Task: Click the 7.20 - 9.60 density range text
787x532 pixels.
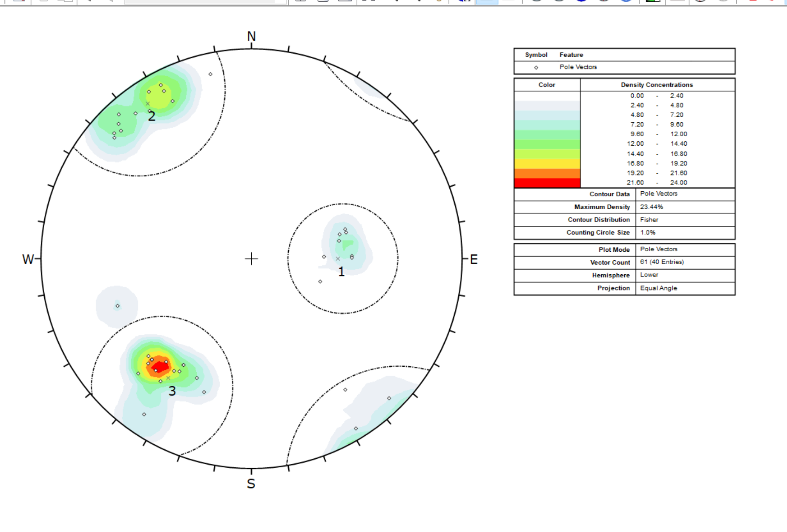Action: pyautogui.click(x=657, y=124)
